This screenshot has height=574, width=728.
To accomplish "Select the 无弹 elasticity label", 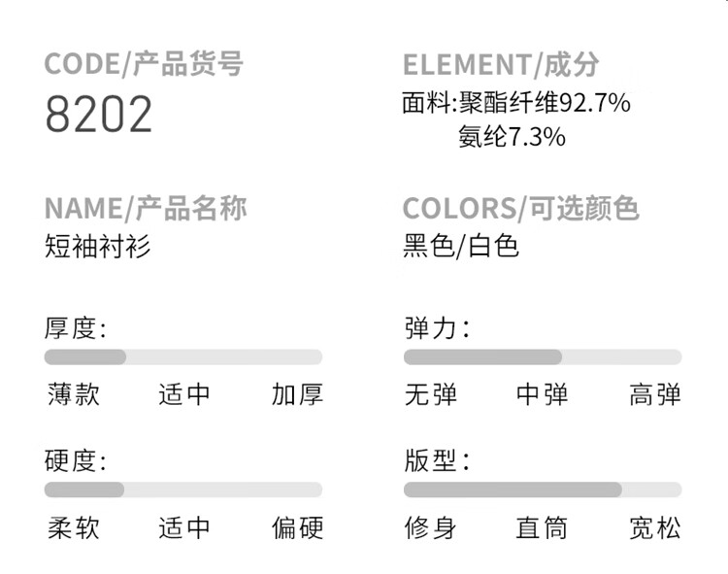I will pos(431,394).
